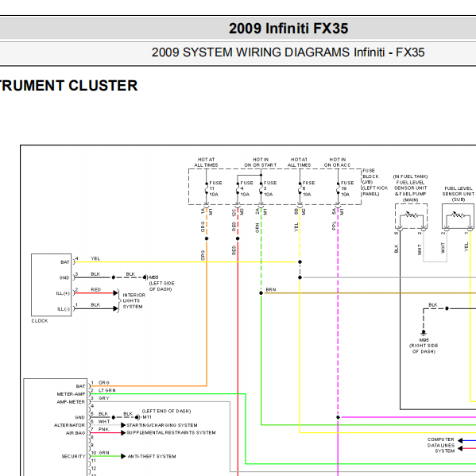Click the "CLUSTER" section heading
The image size is (476, 476).
click(x=103, y=85)
